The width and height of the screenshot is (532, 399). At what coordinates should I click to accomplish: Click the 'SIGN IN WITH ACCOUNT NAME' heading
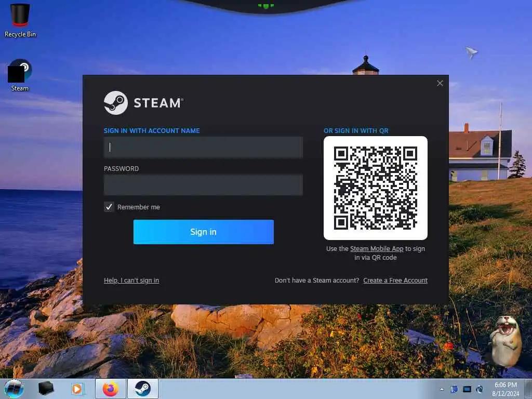tap(152, 130)
